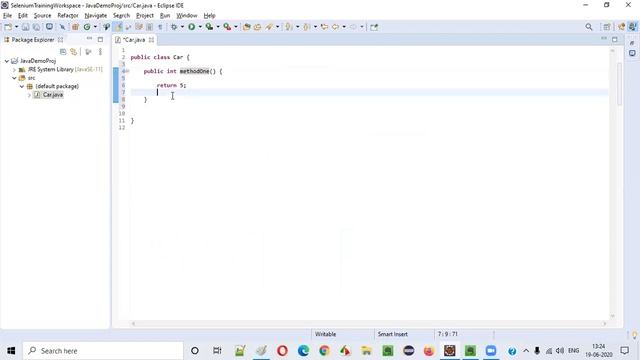Click the Save toolbar icon
Screen dimensions: 640x360
click(x=26, y=27)
